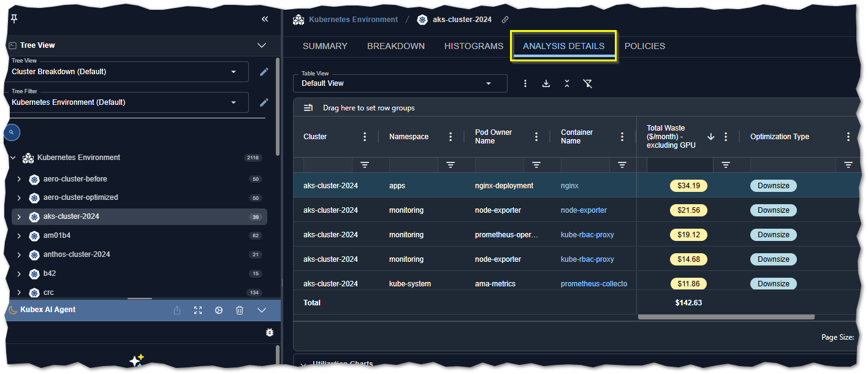The width and height of the screenshot is (868, 374).
Task: Open Pod Owner Name column menu
Action: tap(536, 137)
